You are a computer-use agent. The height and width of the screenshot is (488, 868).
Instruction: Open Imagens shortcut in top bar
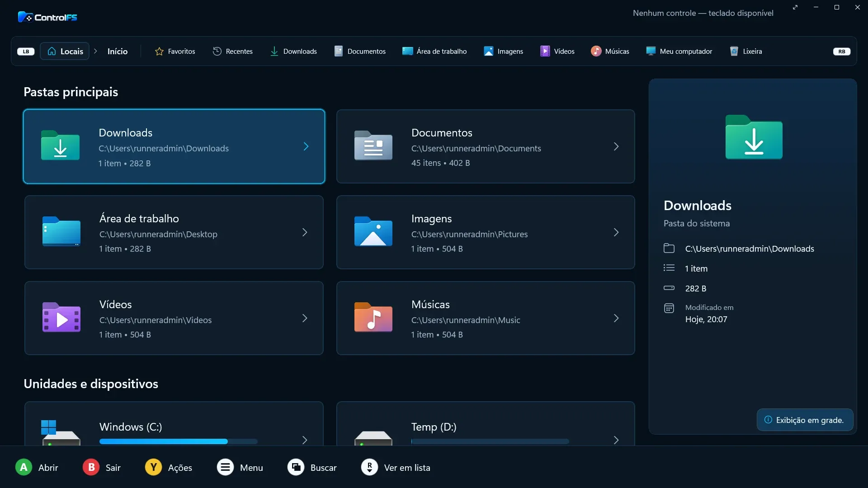point(503,52)
